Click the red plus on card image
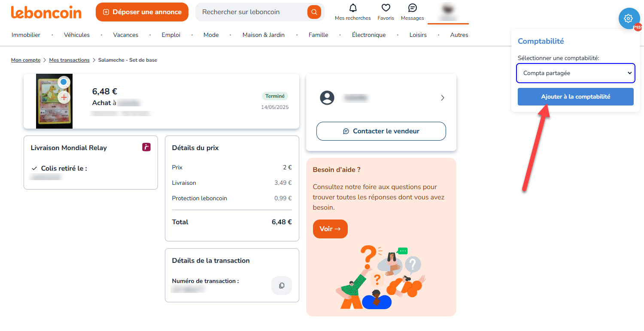 coord(64,97)
